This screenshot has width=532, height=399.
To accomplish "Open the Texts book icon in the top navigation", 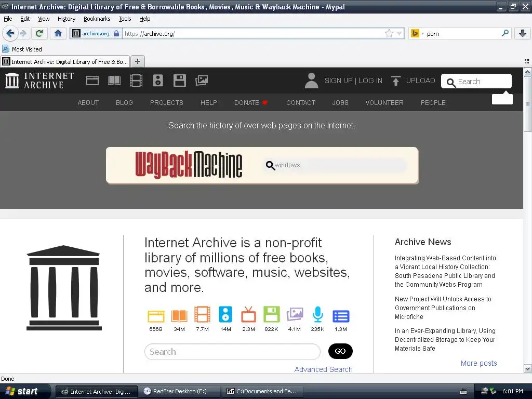I will tap(114, 81).
